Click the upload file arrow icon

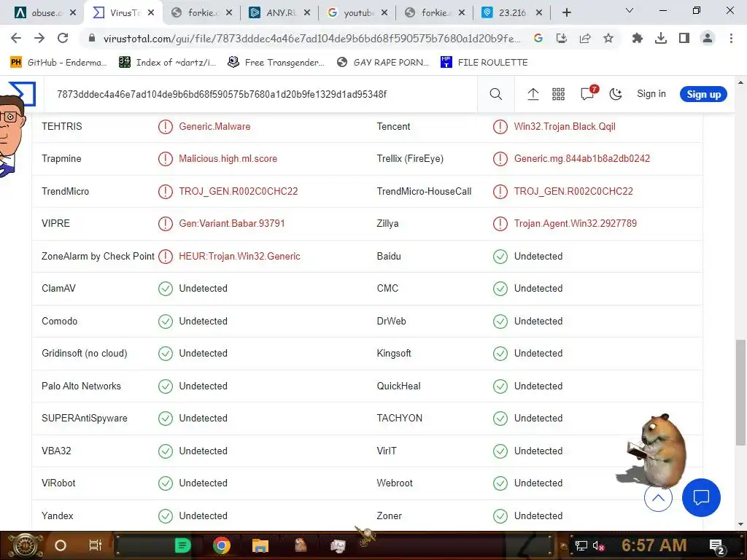click(533, 94)
